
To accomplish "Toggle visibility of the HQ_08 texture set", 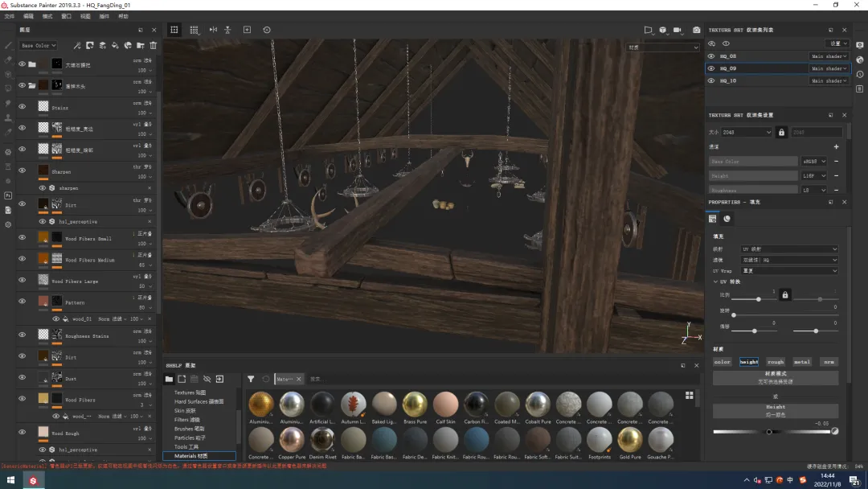I will [x=711, y=56].
